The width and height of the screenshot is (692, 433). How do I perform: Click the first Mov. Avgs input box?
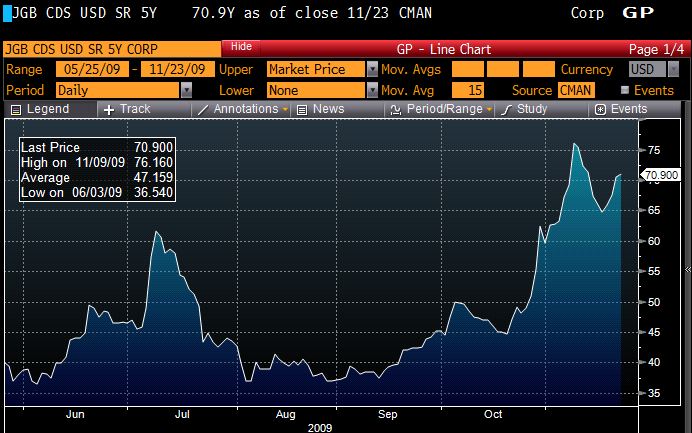pyautogui.click(x=467, y=69)
